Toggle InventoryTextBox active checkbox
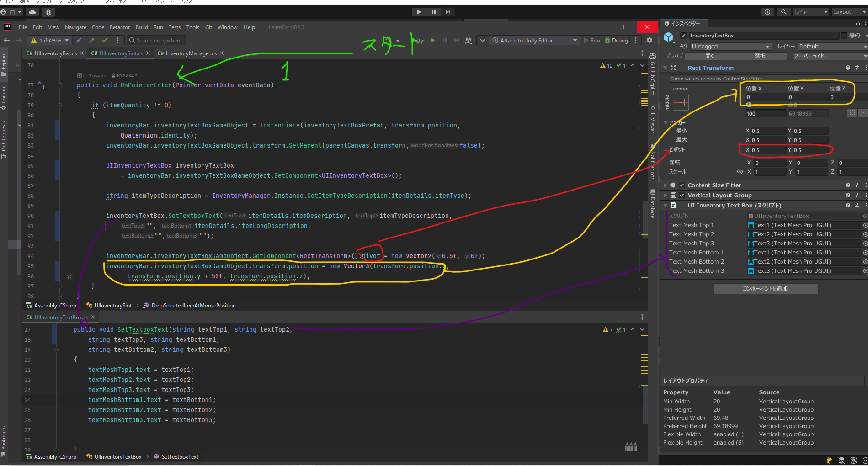Screen dimensions: 868x466 [x=683, y=36]
